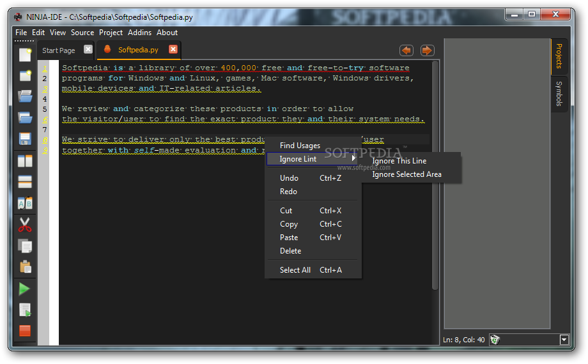The height and width of the screenshot is (364, 588).
Task: Split the editor vertically icon
Action: coord(25,161)
